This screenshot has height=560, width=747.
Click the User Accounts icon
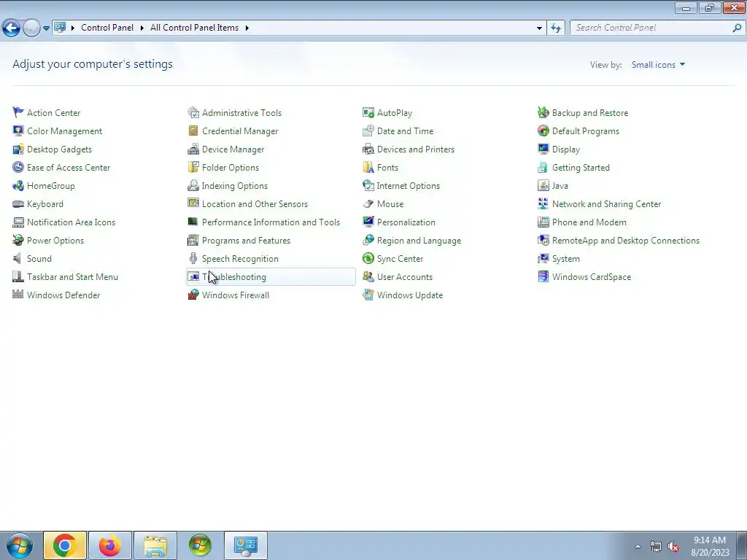click(x=368, y=276)
